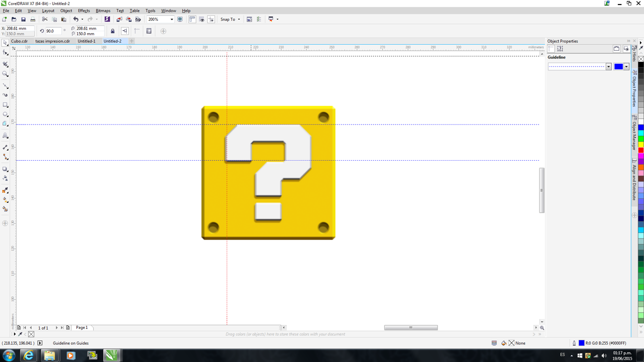
Task: Select the Rectangle tool
Action: pyautogui.click(x=5, y=105)
